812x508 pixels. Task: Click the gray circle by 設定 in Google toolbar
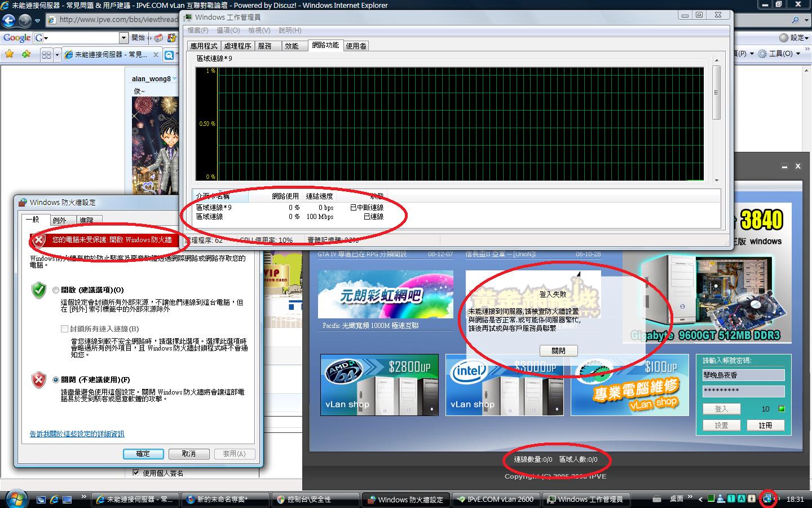coord(784,38)
